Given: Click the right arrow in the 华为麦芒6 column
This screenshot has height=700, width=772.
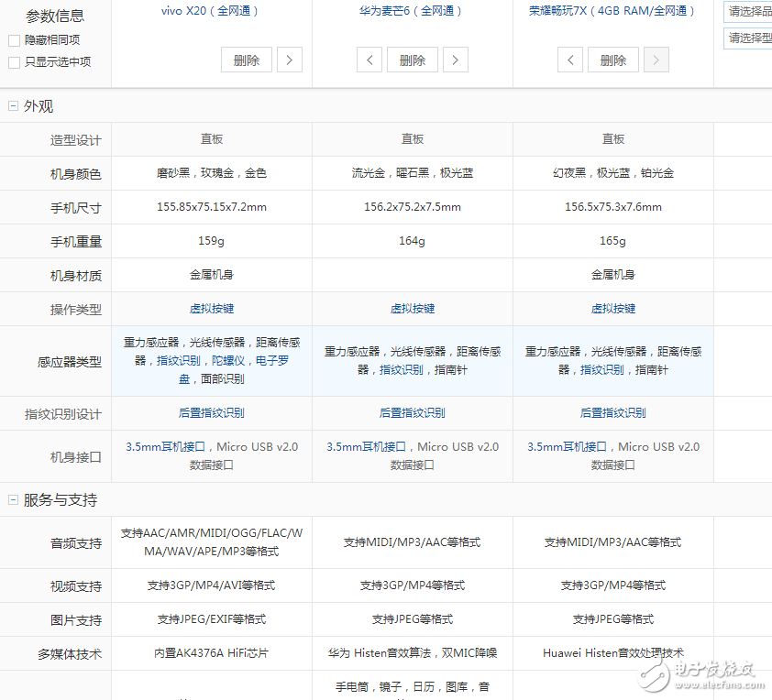Looking at the screenshot, I should (455, 59).
